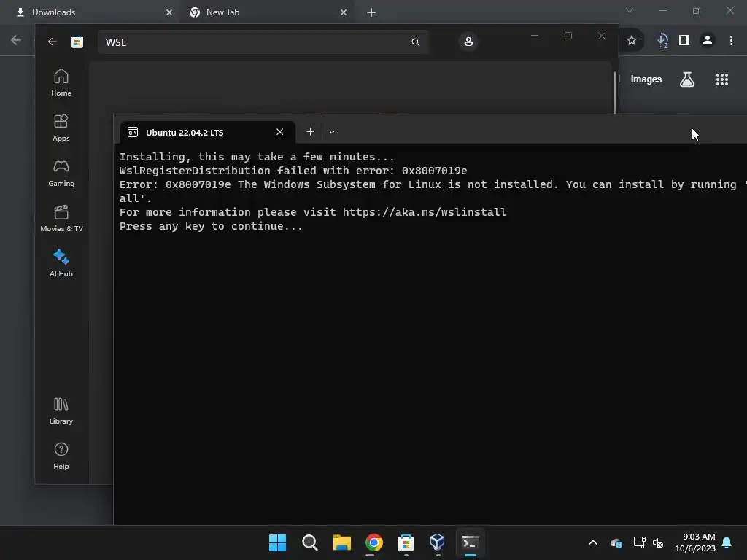Select the Ubuntu 22.04.2 LTS terminal tab
Screen dimensions: 747x560
point(207,133)
